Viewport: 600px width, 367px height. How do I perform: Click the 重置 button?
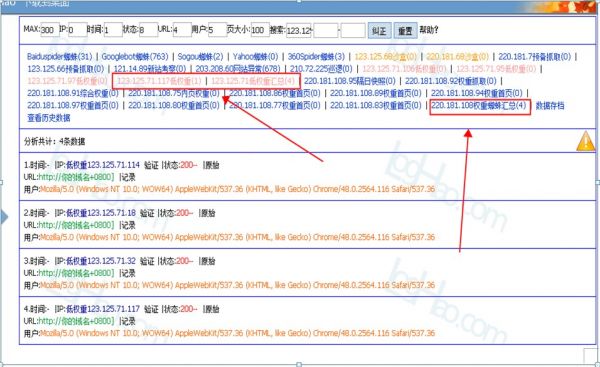point(405,31)
